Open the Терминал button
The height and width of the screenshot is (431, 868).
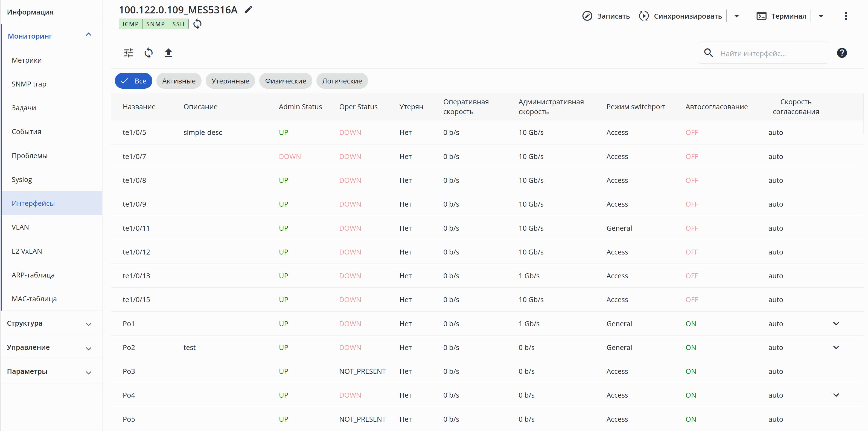pyautogui.click(x=781, y=16)
